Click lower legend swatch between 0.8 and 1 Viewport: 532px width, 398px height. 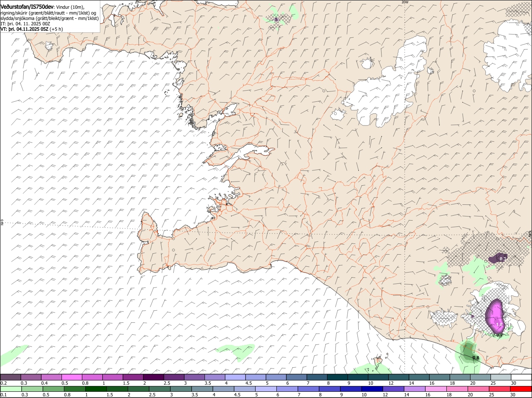pyautogui.click(x=74, y=389)
